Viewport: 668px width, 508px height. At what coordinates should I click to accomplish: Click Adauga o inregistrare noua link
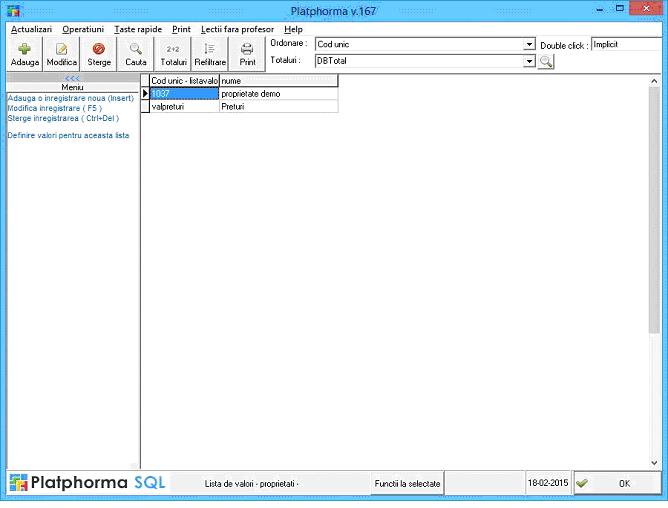click(70, 98)
